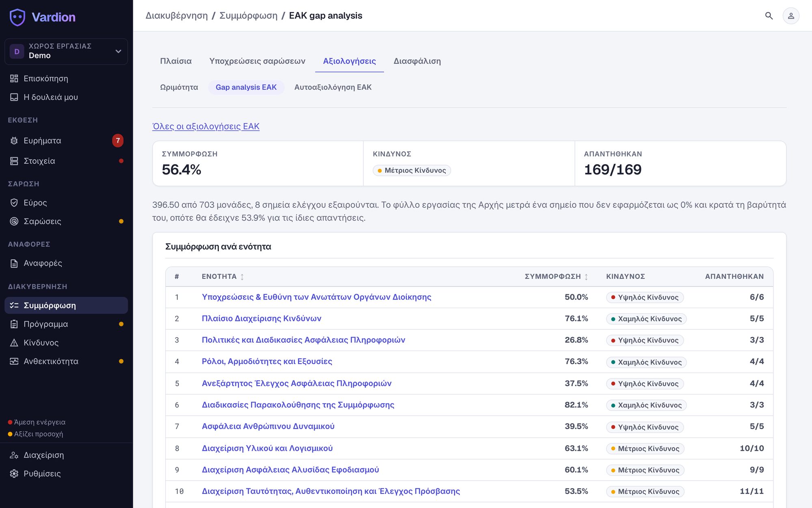812x508 pixels.
Task: Click the Διαχείριση users icon
Action: (x=14, y=455)
